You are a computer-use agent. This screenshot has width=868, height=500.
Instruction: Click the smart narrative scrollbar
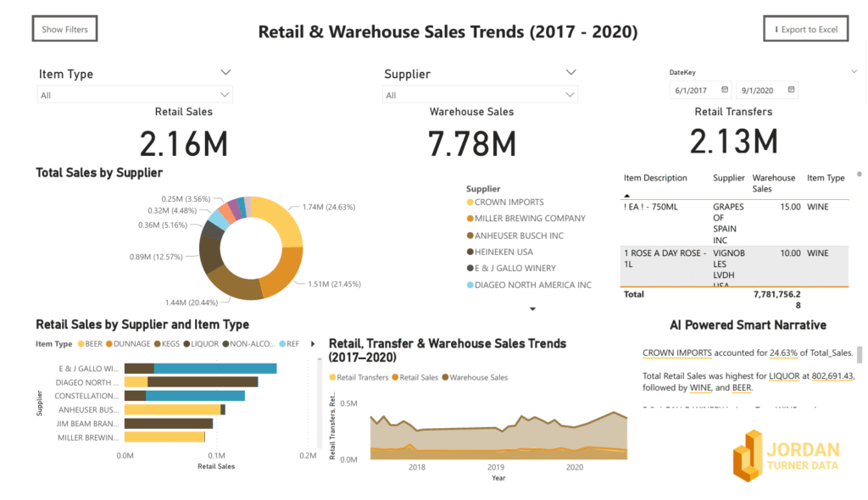860,354
